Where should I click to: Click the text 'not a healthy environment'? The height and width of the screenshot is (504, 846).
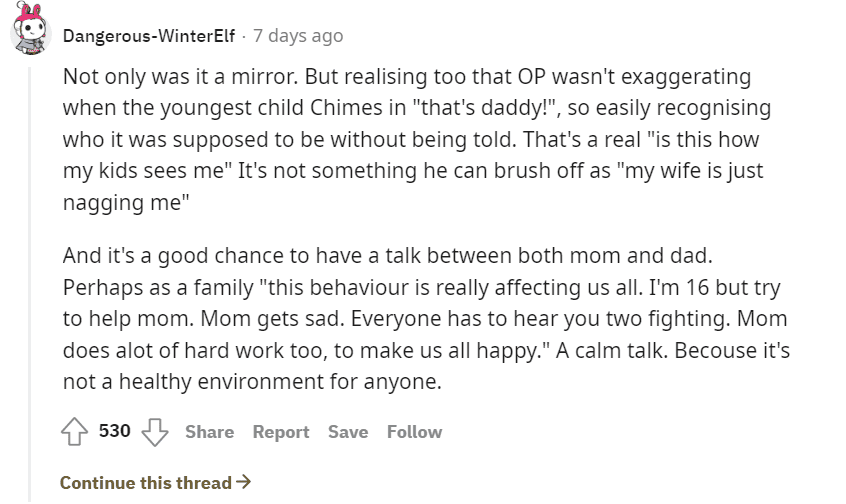[193, 382]
